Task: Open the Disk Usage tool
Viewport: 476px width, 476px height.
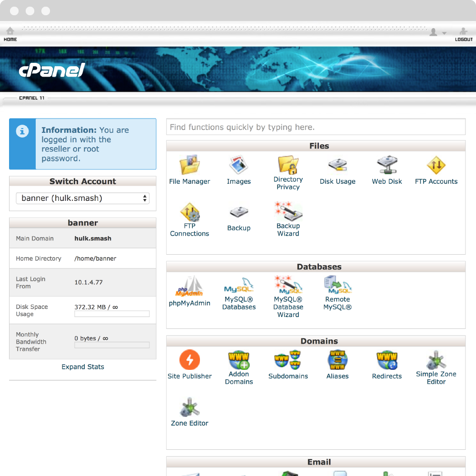Action: (337, 166)
